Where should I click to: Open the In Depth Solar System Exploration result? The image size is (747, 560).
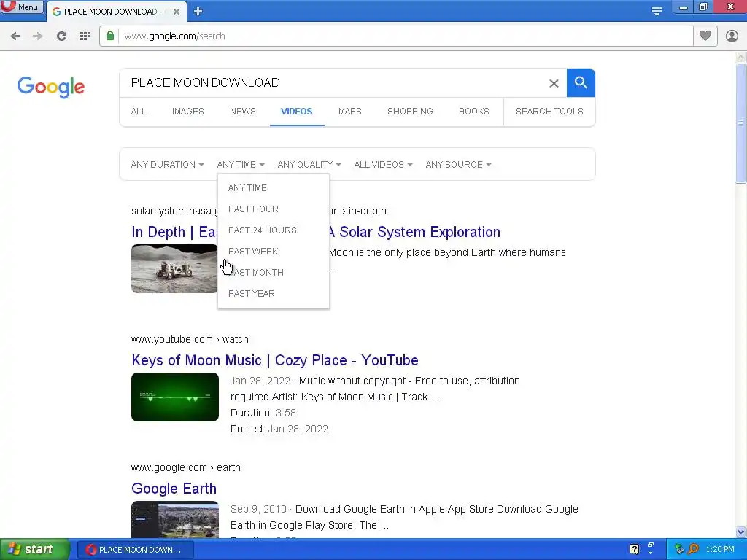click(414, 232)
